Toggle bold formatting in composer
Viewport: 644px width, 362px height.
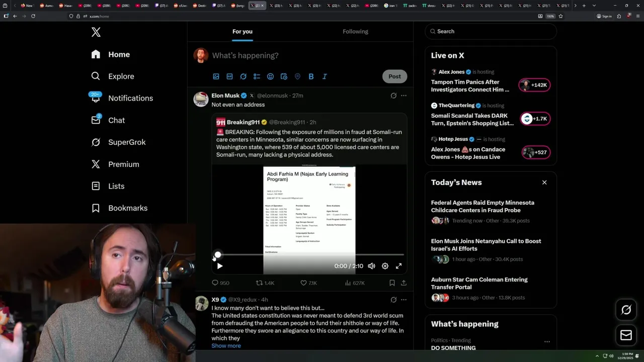(311, 76)
